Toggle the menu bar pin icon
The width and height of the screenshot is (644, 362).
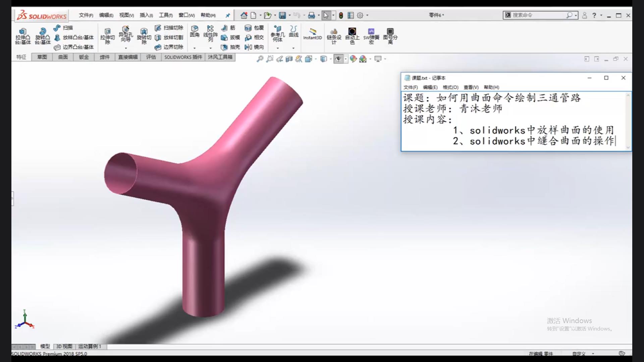point(228,15)
